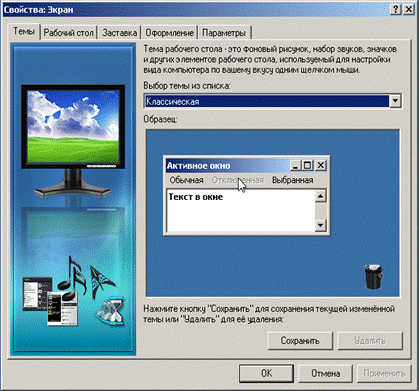Click sample window close button
419x391 pixels.
pos(320,165)
